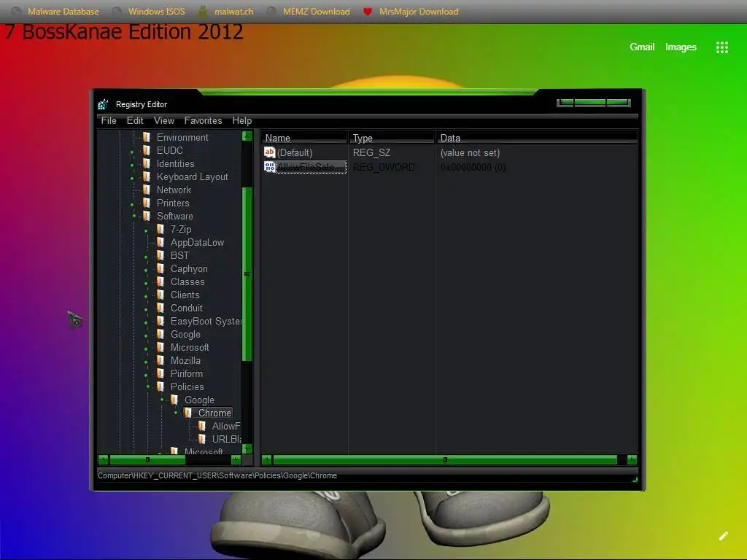Click the Keyboard Layout folder icon
This screenshot has height=560, width=747.
147,176
